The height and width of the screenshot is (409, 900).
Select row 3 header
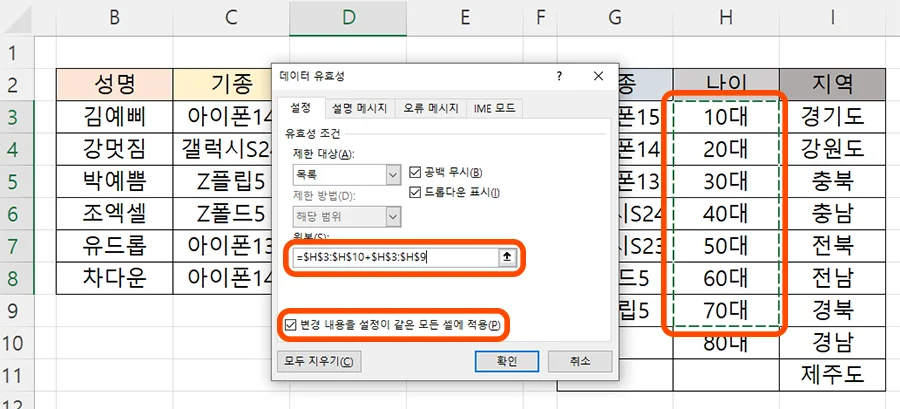click(17, 118)
